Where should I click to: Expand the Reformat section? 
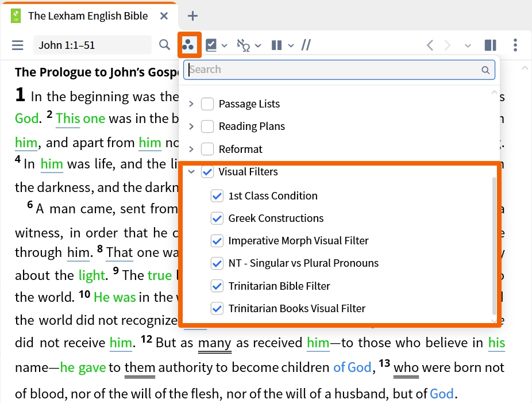191,149
